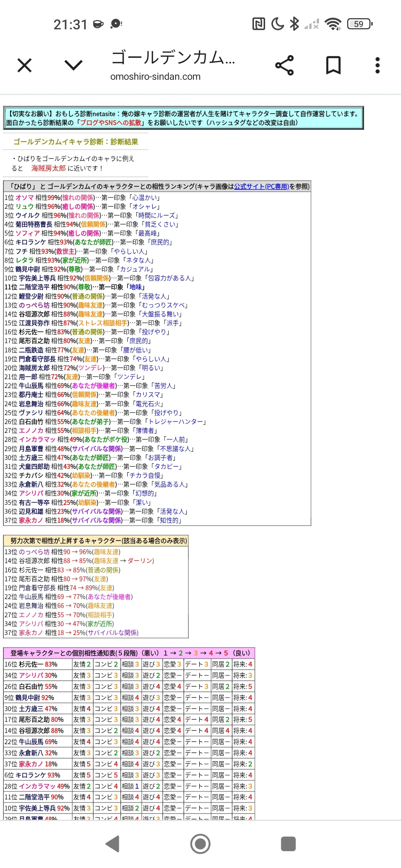Tap improvement row 尾形百之助 相性80→97%
The width and height of the screenshot is (401, 868).
point(56,579)
